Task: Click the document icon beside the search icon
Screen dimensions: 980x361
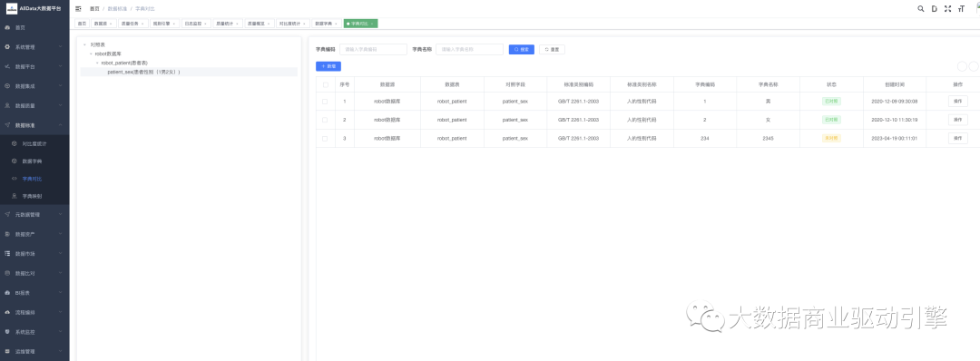Action: coord(934,9)
